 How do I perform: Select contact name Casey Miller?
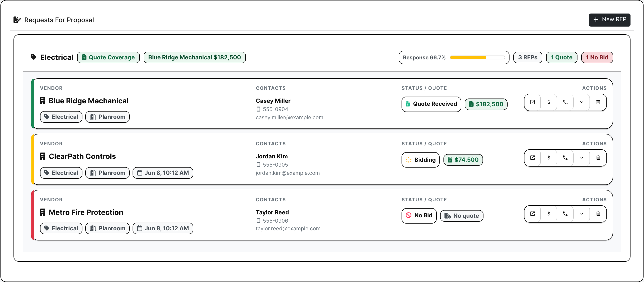273,101
